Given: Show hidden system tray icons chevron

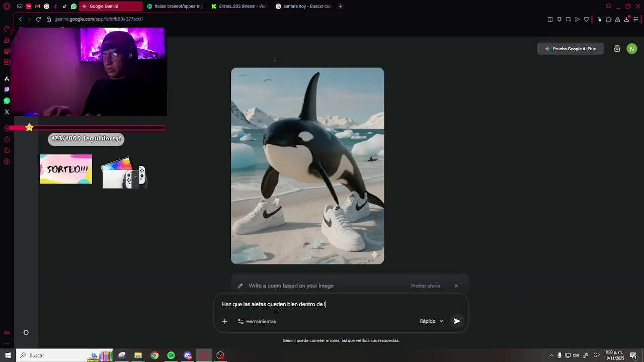Looking at the screenshot, I should (x=551, y=355).
